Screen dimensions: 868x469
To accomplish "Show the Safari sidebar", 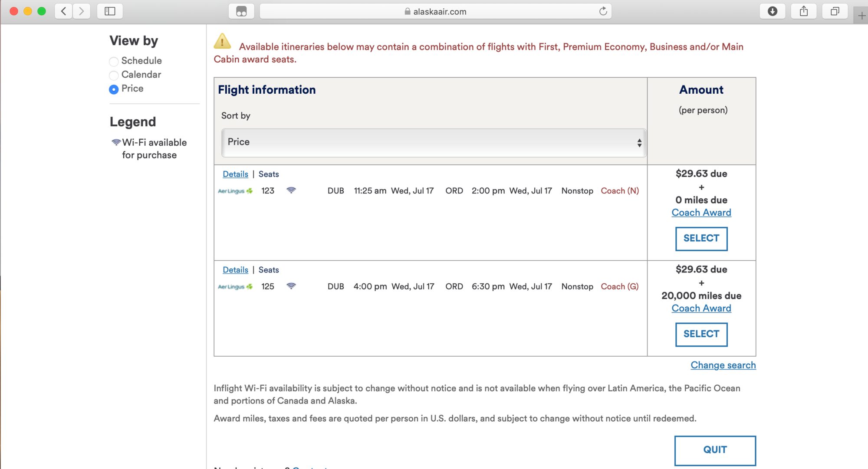I will tap(110, 11).
